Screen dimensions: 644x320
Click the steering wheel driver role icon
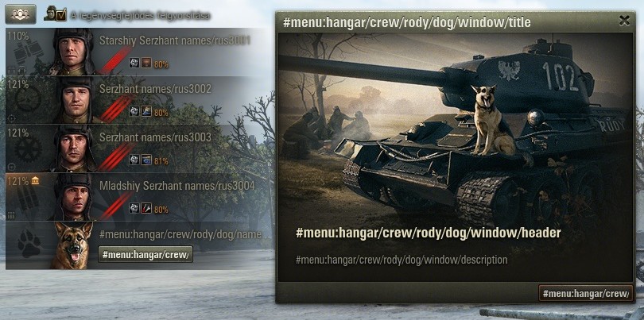[x=28, y=100]
